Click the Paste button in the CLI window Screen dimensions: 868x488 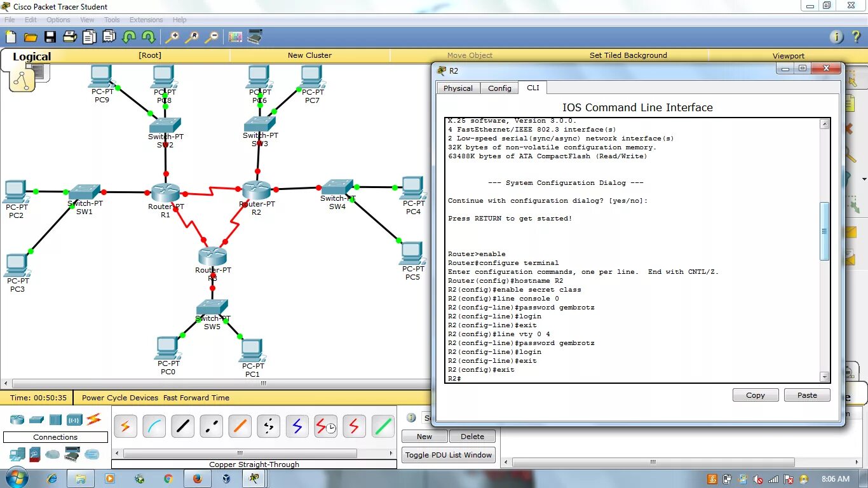click(x=807, y=395)
